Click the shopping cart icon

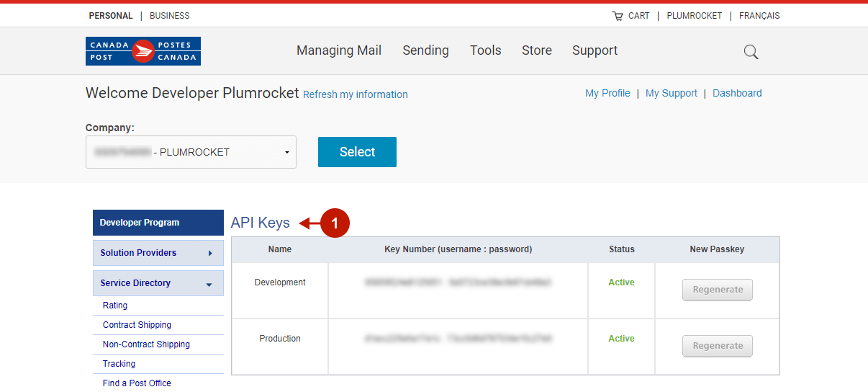tap(618, 16)
